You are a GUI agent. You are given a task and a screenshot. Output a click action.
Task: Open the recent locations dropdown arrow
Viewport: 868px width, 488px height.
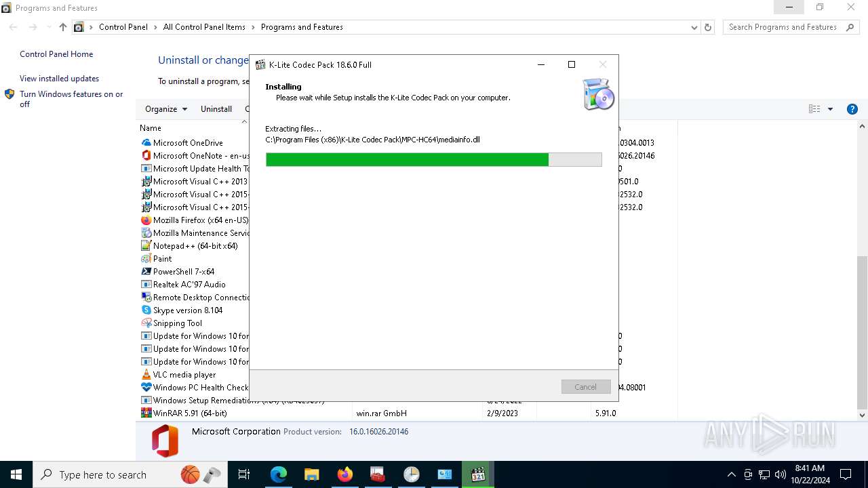49,27
